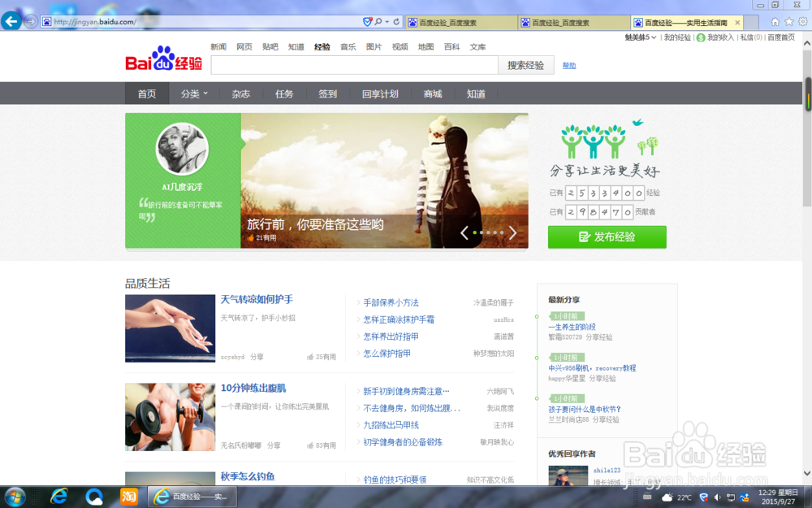
Task: Switch to the first 百度经验_百度搜索 tab
Action: (461, 23)
